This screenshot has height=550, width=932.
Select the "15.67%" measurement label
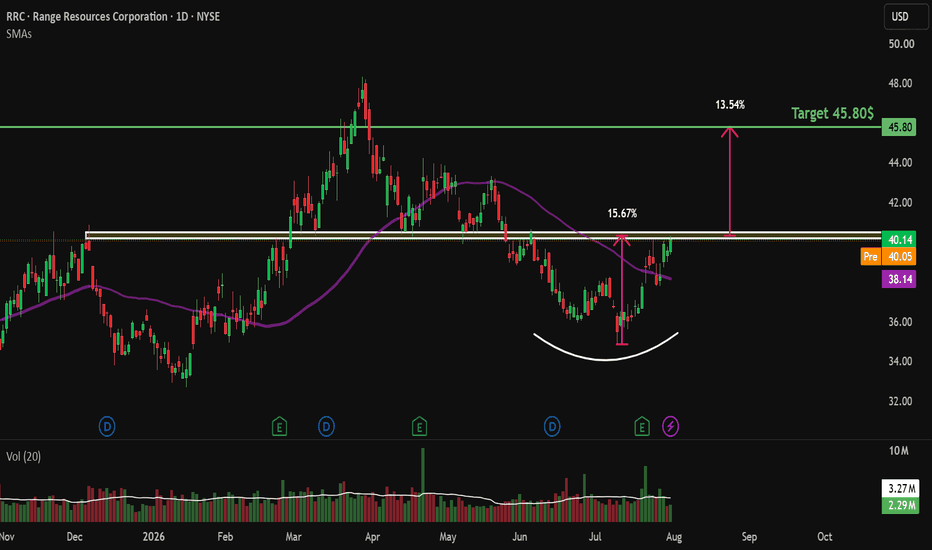tap(622, 213)
